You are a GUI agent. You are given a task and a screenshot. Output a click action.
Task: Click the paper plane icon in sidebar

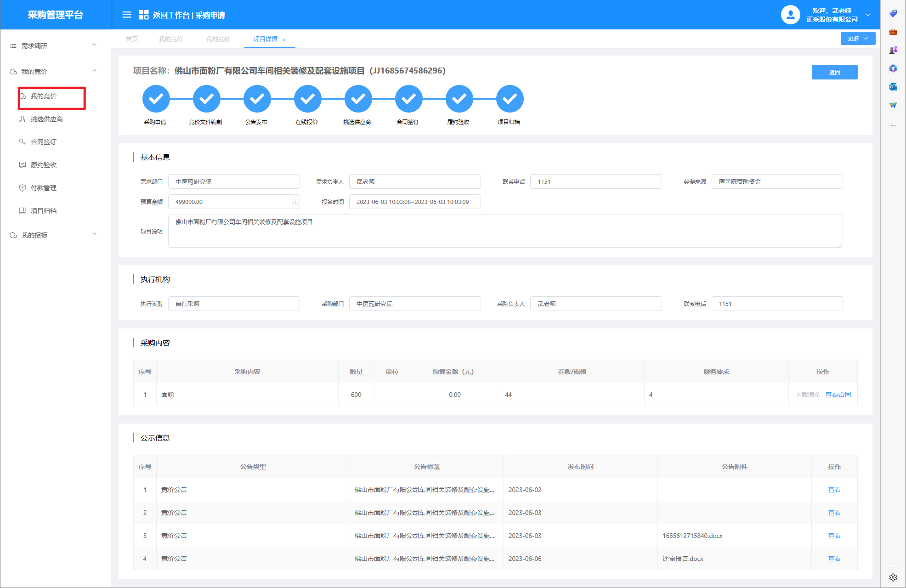[893, 105]
